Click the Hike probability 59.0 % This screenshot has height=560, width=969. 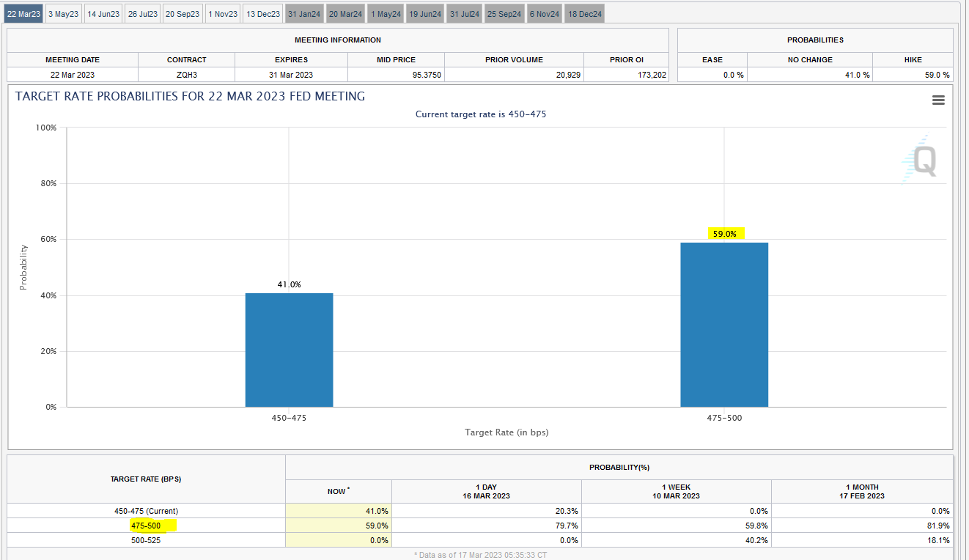913,75
